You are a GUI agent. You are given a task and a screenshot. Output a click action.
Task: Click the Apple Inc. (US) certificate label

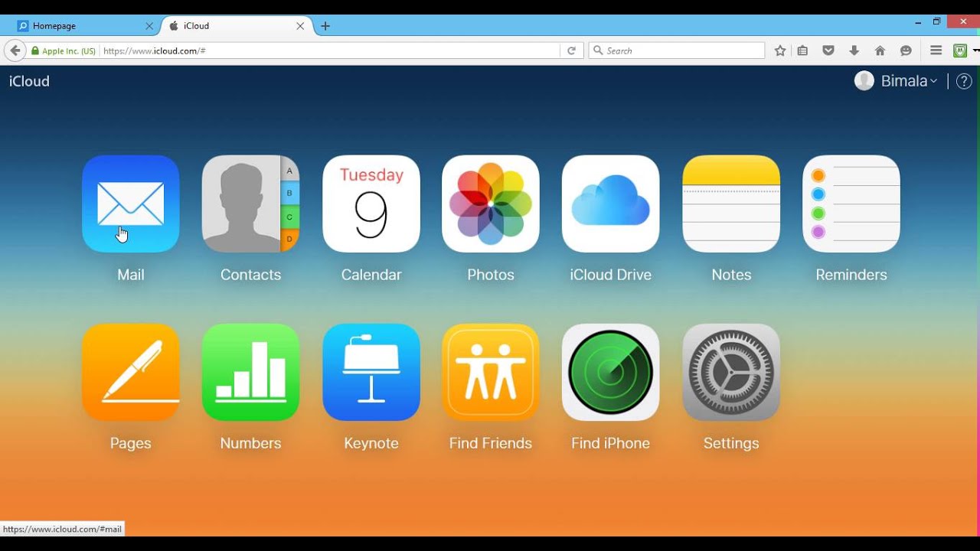pyautogui.click(x=69, y=51)
